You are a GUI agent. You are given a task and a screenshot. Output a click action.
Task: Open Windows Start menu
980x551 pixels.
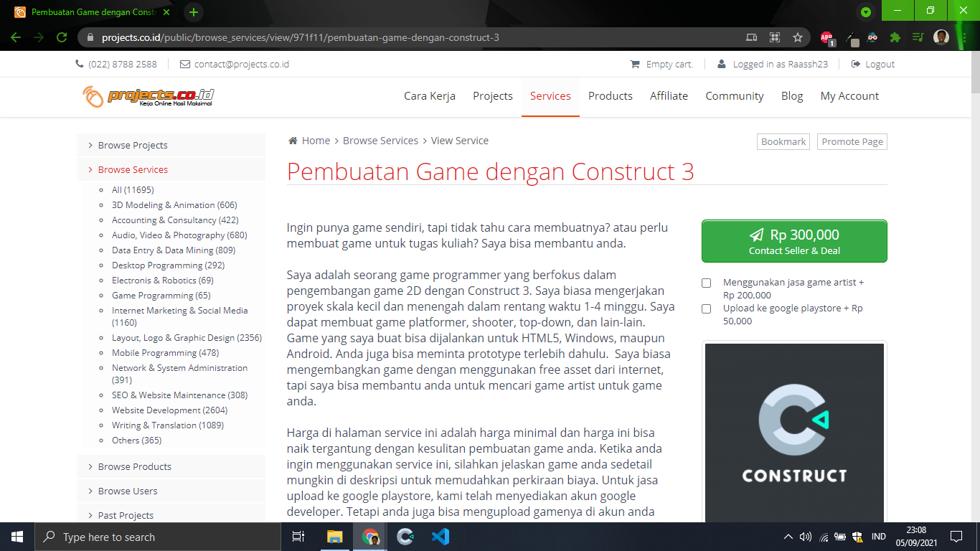tap(17, 537)
